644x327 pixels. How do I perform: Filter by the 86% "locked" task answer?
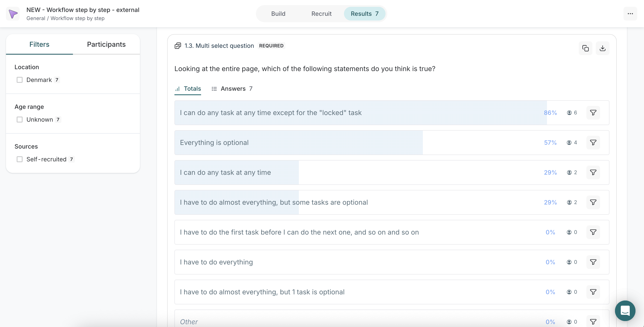coord(593,112)
